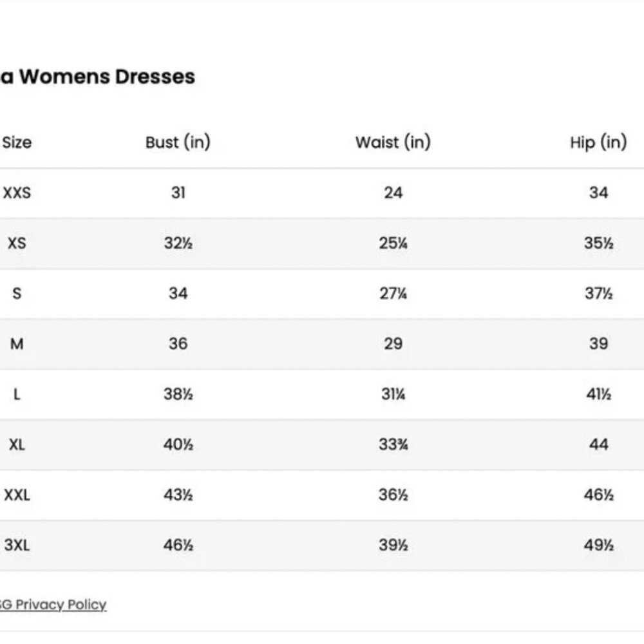Select the Bust (in) column header
This screenshot has height=644, width=644.
[178, 142]
